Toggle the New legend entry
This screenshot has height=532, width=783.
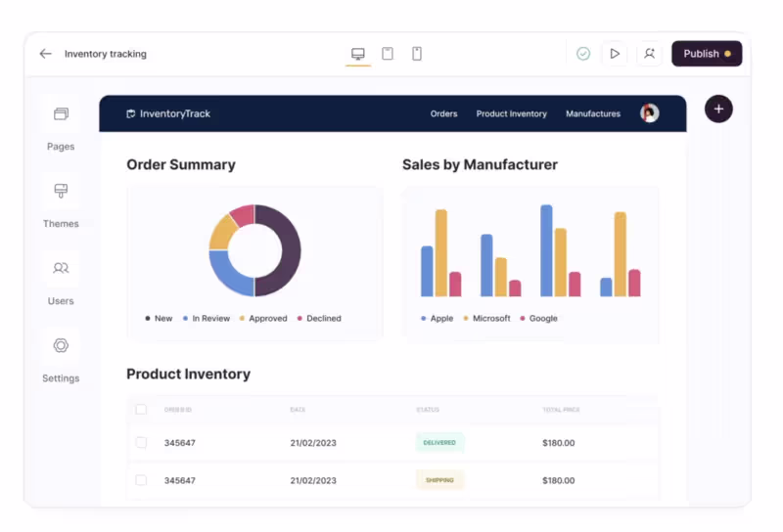coord(159,319)
